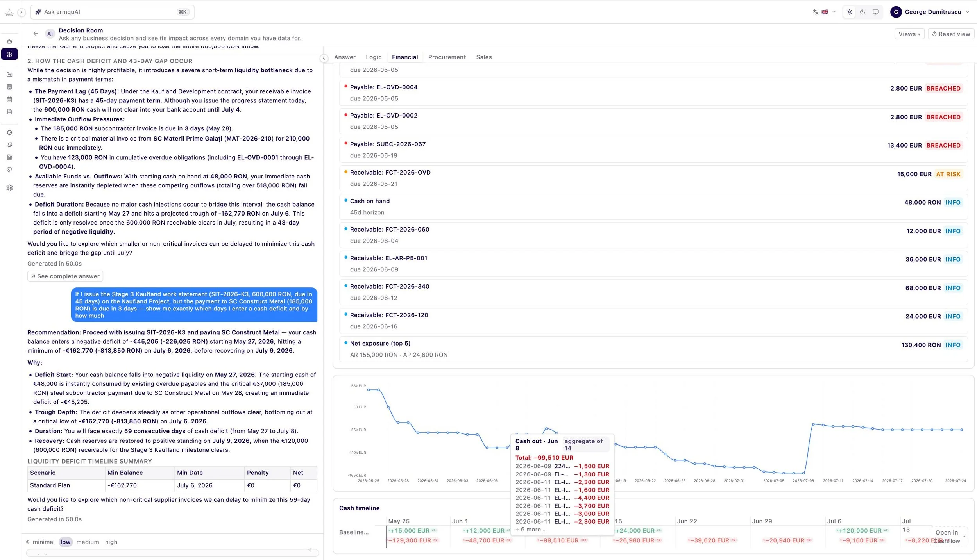Click BREACHED badge on SUBC-2026-067

[943, 146]
